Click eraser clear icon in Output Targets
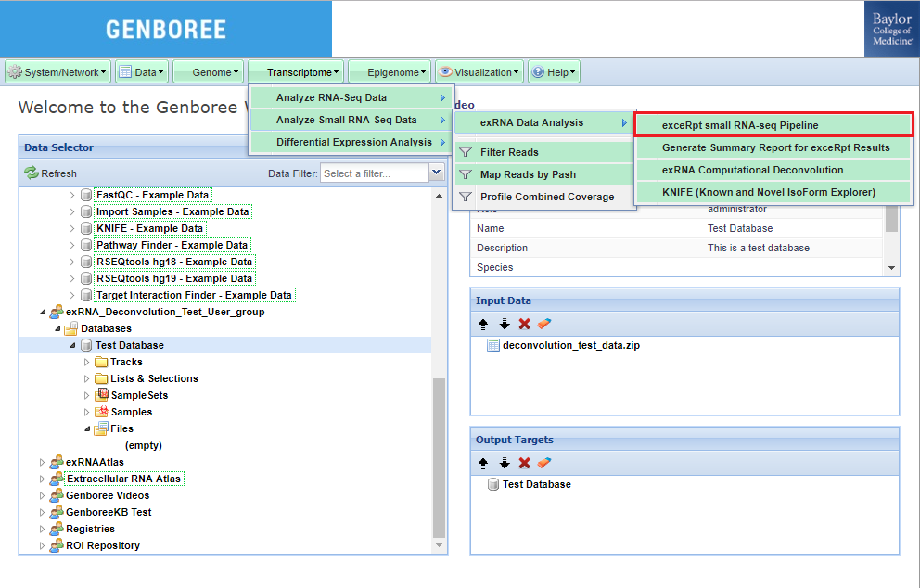 (544, 463)
